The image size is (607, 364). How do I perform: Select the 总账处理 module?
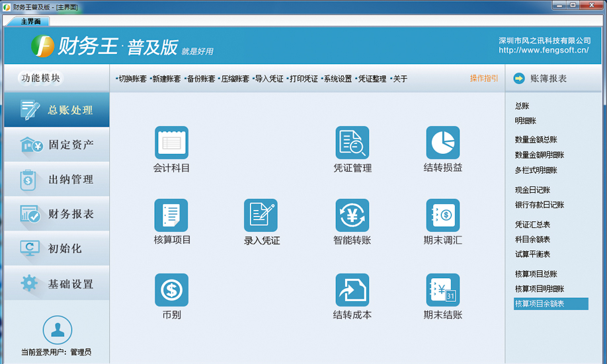coord(56,110)
